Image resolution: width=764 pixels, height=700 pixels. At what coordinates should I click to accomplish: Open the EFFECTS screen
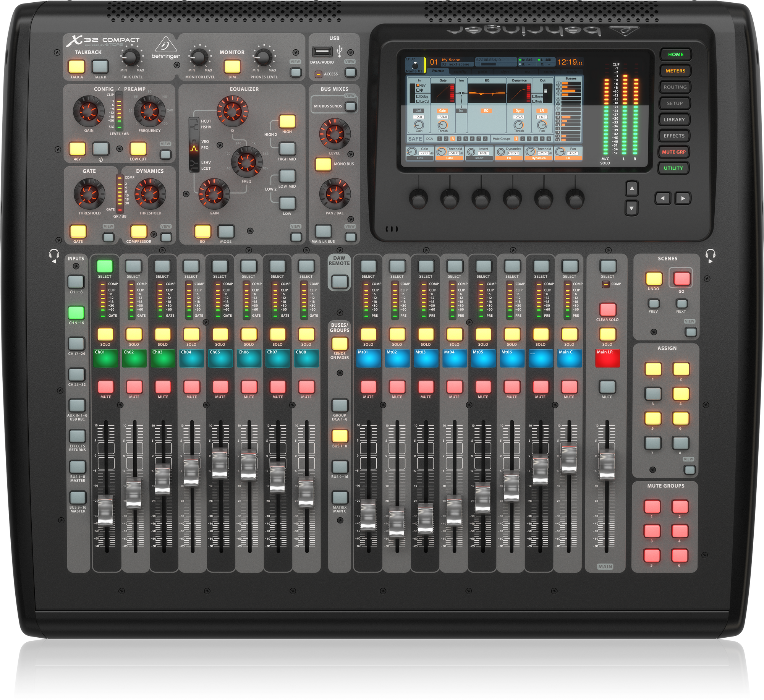675,136
